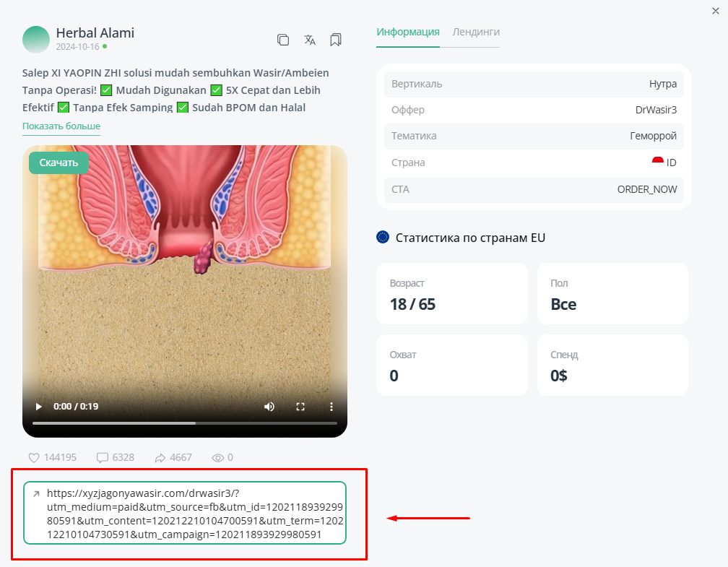728x567 pixels.
Task: Click the ORDER_NOW CTA value
Action: (x=647, y=189)
